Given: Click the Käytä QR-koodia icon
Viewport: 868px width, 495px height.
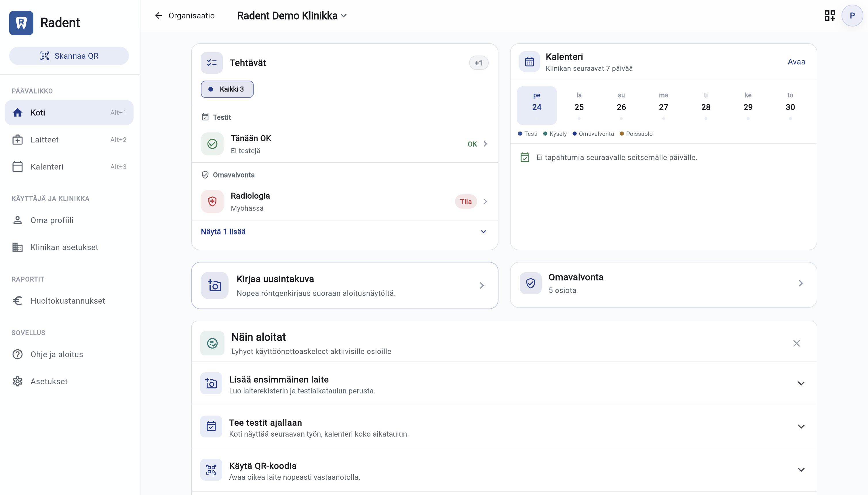Looking at the screenshot, I should [x=211, y=470].
